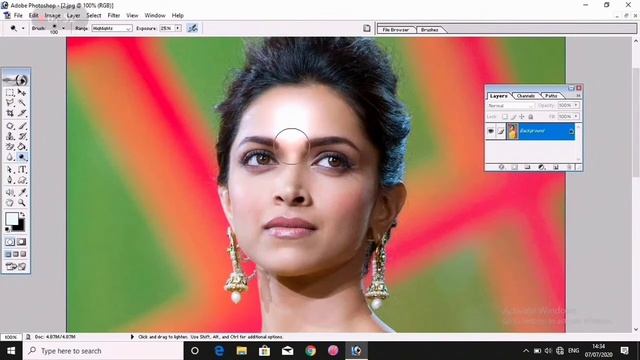
Task: Switch to Full Screen with menu bar mode
Action: click(x=16, y=254)
